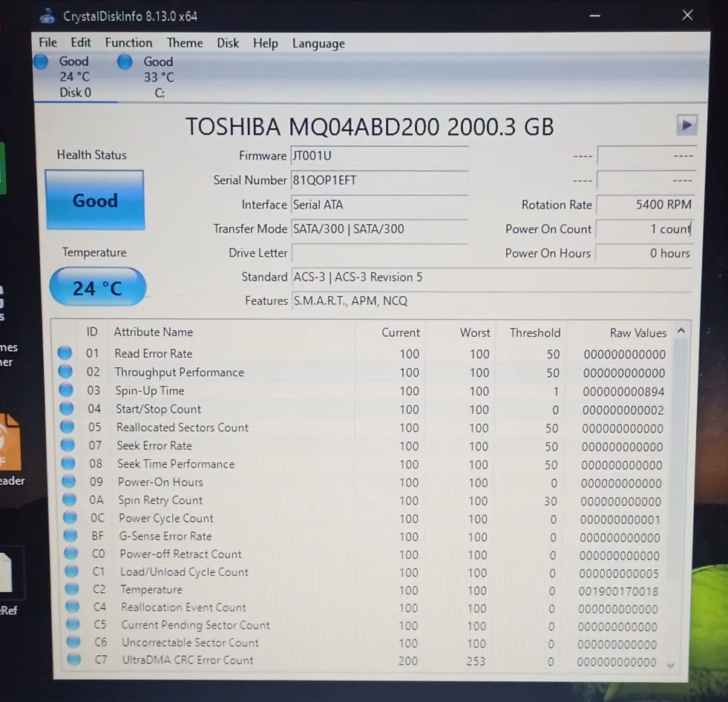Viewport: 728px width, 702px height.
Task: Click the ID column header
Action: point(92,332)
